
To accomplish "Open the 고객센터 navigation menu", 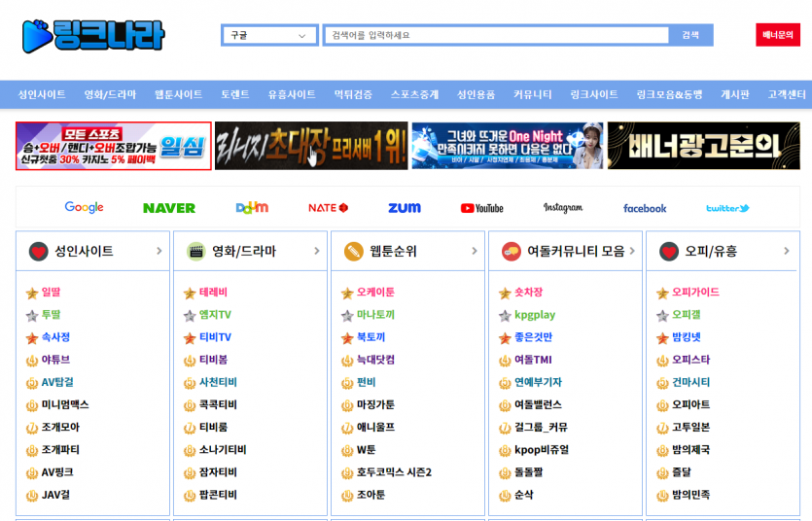I will (x=787, y=94).
